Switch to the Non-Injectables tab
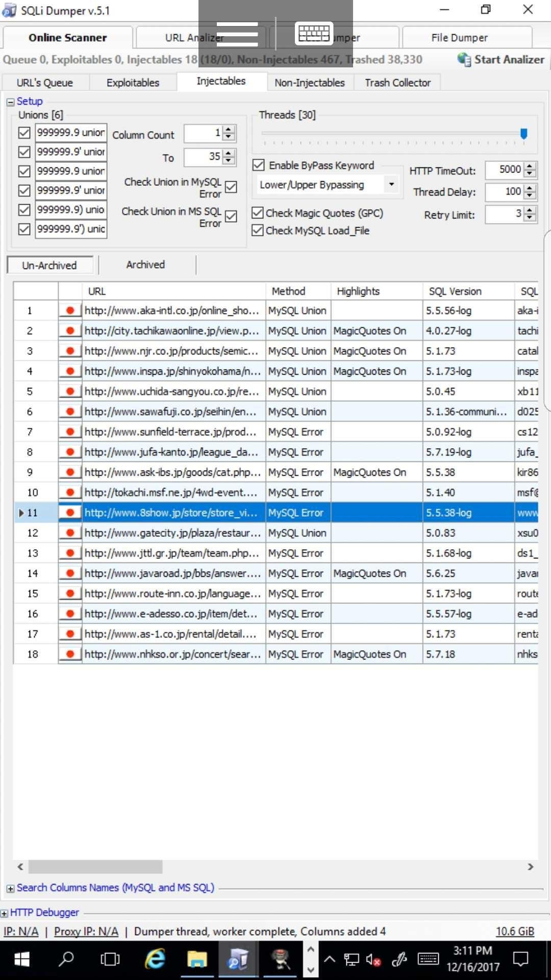Viewport: 551px width, 980px height. click(310, 83)
